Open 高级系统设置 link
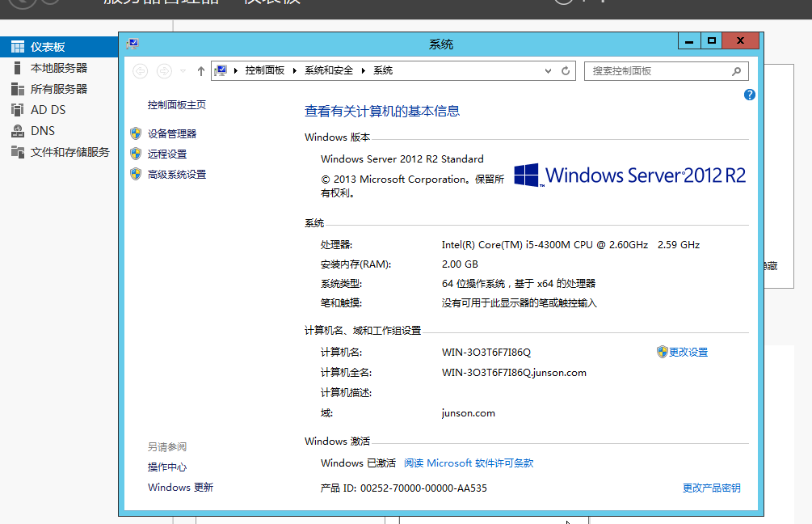The height and width of the screenshot is (524, 812). [x=177, y=174]
